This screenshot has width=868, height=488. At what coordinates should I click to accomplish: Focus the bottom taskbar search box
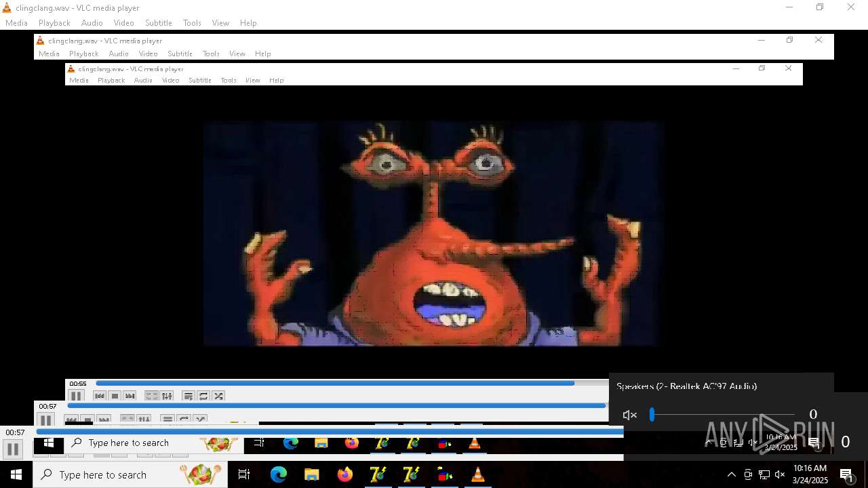point(130,474)
